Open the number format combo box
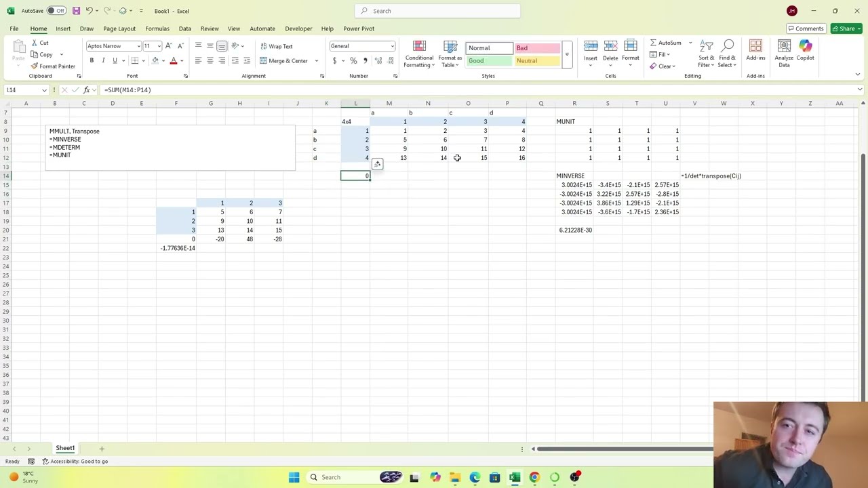This screenshot has width=868, height=488. 362,46
